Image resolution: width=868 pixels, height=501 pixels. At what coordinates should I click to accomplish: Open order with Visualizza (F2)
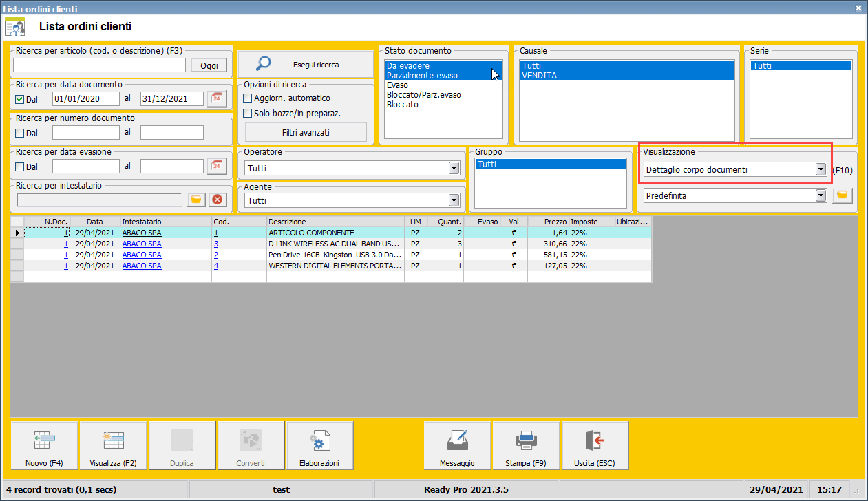click(113, 445)
